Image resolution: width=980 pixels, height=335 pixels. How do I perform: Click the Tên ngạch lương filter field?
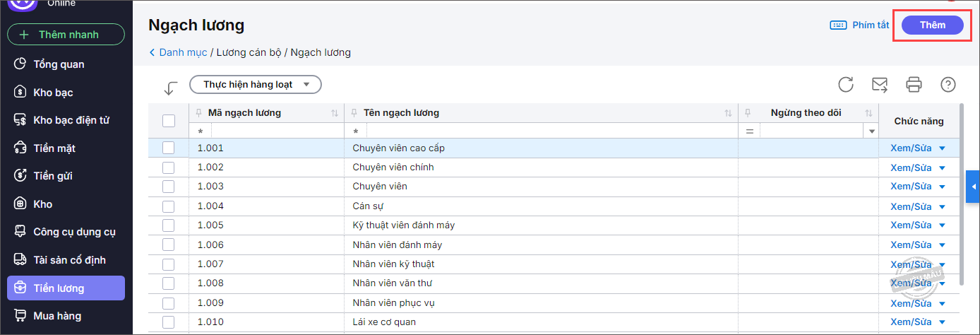coord(551,131)
